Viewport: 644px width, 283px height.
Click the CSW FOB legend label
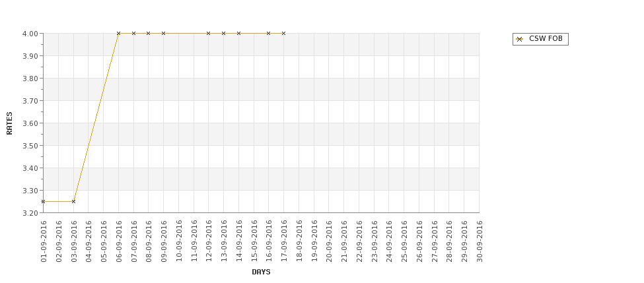click(x=546, y=38)
